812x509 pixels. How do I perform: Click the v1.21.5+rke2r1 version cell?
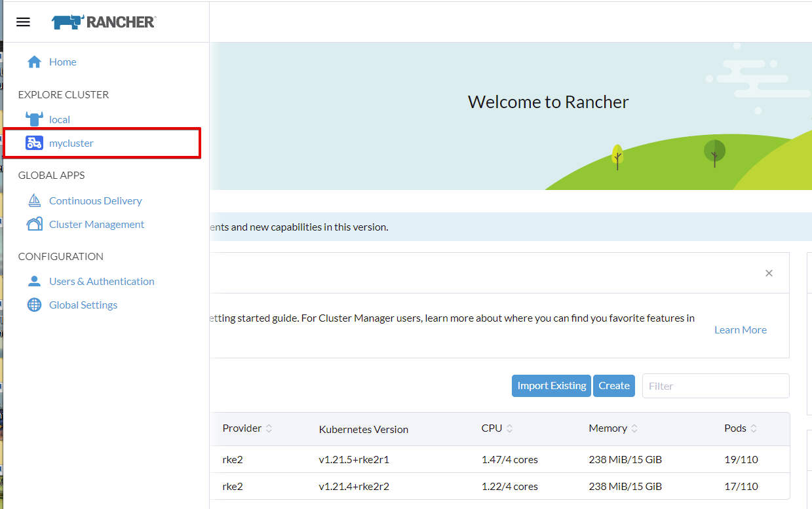(354, 459)
